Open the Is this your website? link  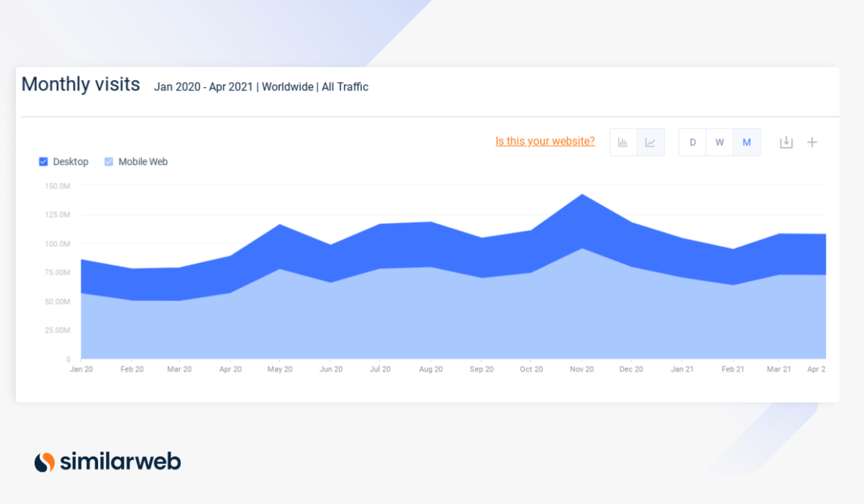[544, 141]
